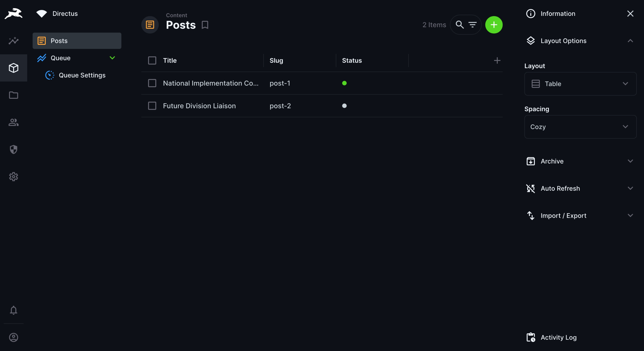This screenshot has height=351, width=644.
Task: Check the Future Division Liaison row
Action: [152, 106]
